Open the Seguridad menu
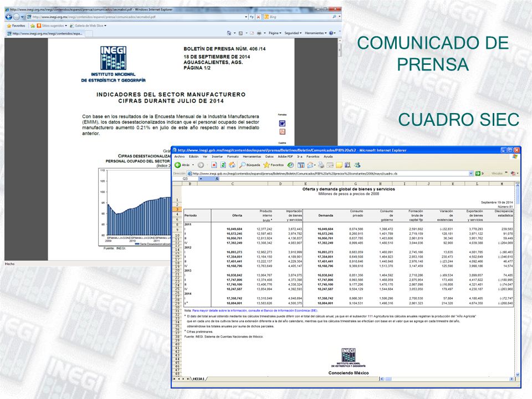532x399 pixels. (293, 33)
